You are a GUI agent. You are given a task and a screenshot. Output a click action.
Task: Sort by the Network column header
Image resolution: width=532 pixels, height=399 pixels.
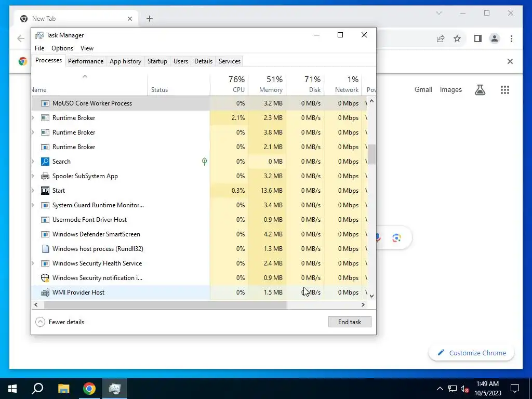pyautogui.click(x=343, y=84)
